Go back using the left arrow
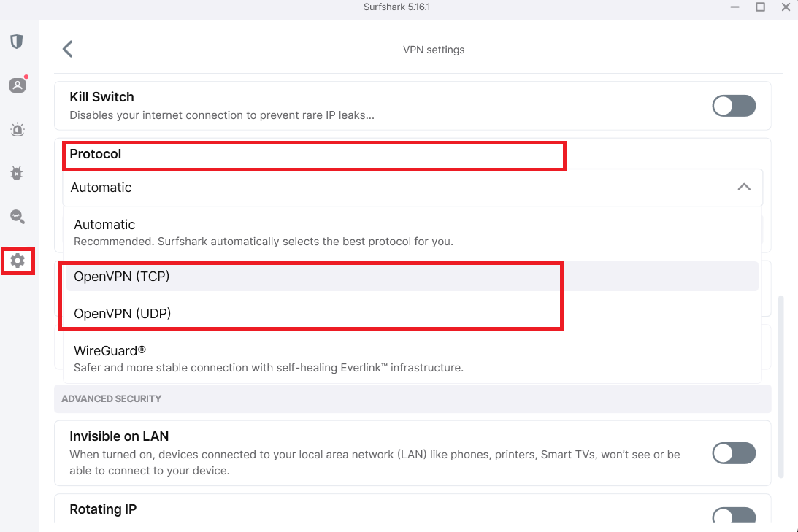 68,50
